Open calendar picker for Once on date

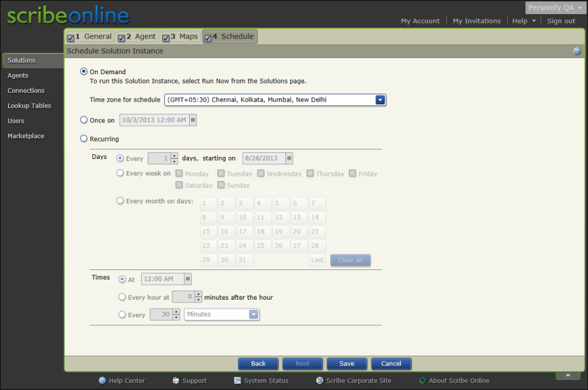tap(193, 120)
